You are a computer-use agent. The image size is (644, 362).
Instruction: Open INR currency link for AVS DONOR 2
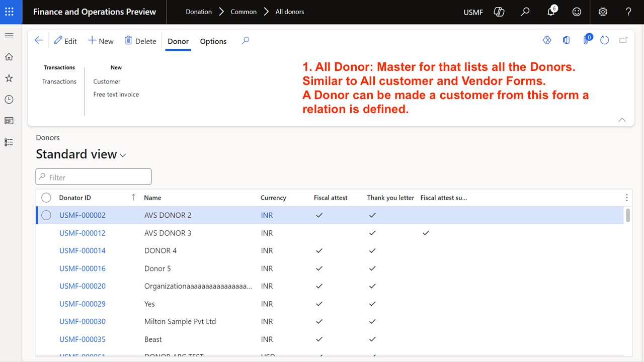coord(267,215)
